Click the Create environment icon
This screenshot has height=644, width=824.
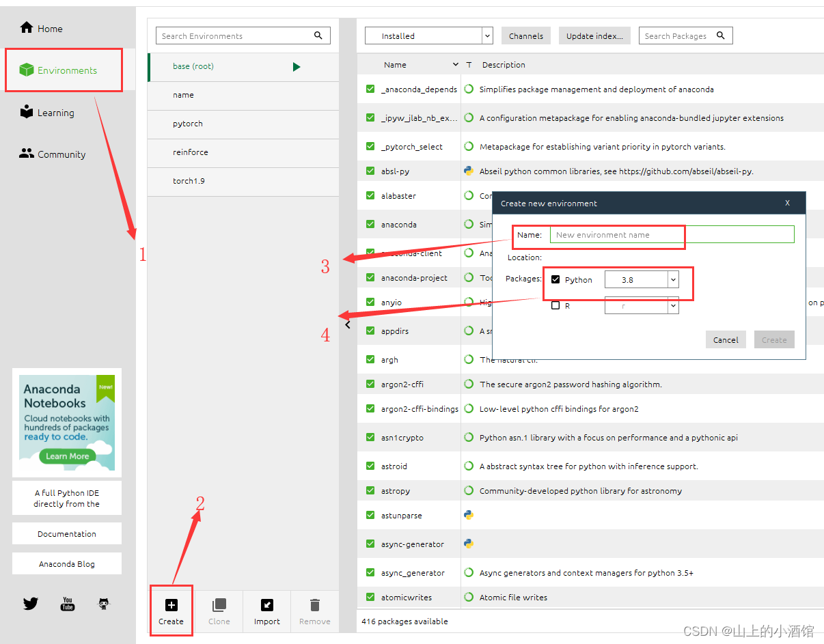click(x=171, y=604)
